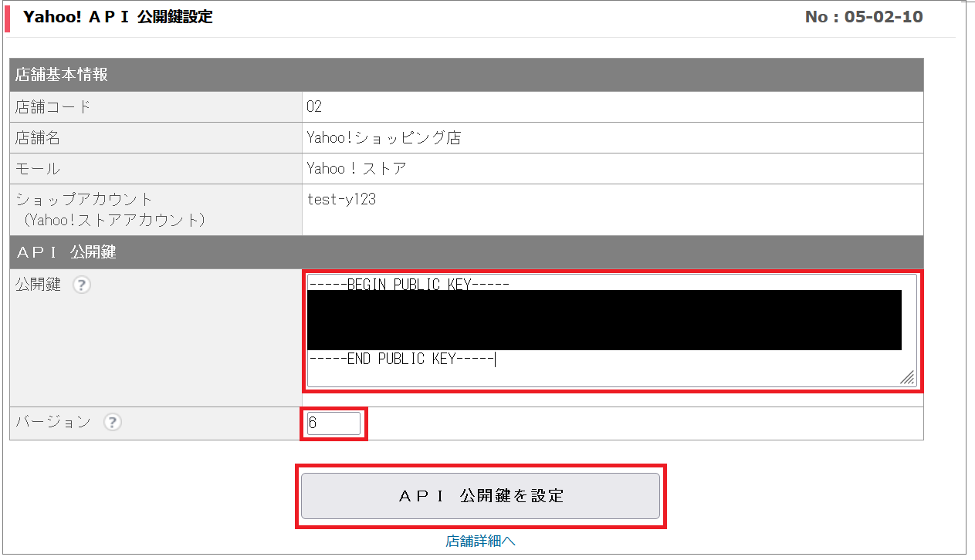Click the ＡＰＩ 公開鍵 section header
Image resolution: width=975 pixels, height=560 pixels.
point(466,252)
